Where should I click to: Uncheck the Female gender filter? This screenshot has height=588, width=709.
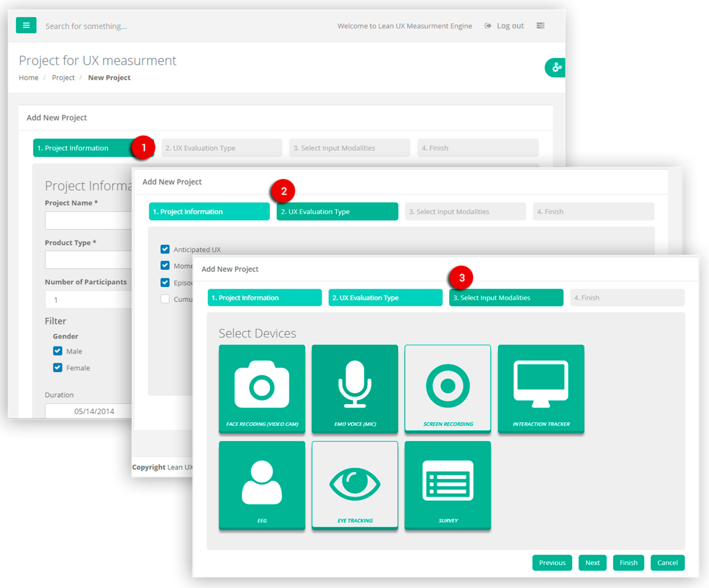point(57,367)
